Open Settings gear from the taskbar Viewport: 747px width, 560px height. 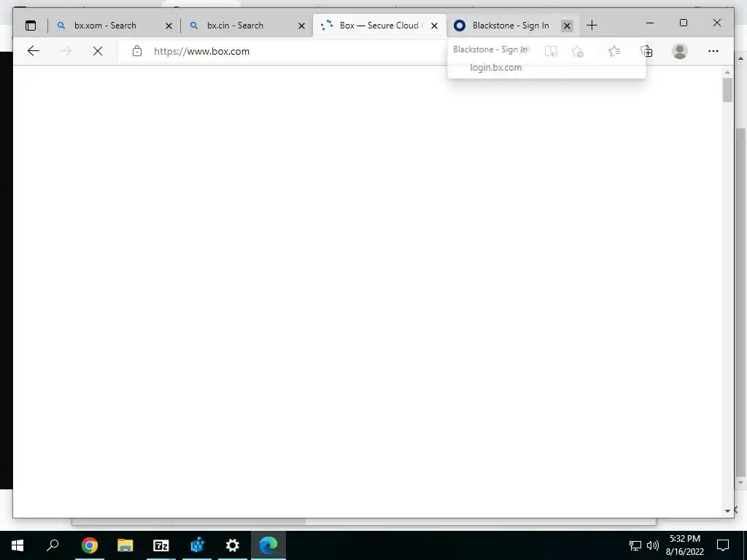pos(233,545)
